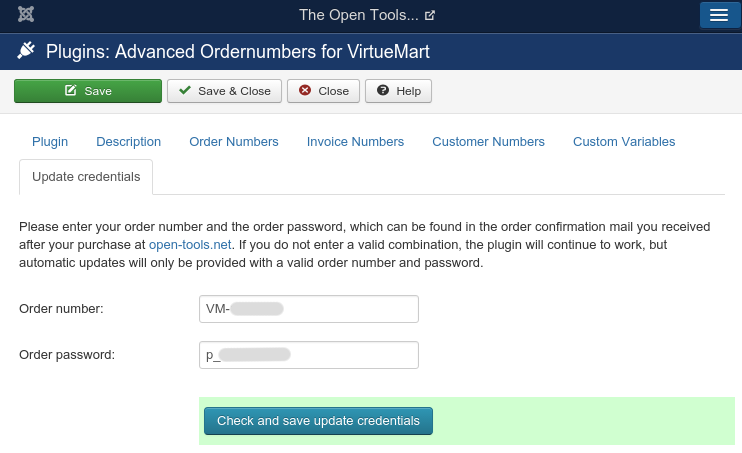Select the Custom Variables tab
742x453 pixels.
[x=624, y=142]
